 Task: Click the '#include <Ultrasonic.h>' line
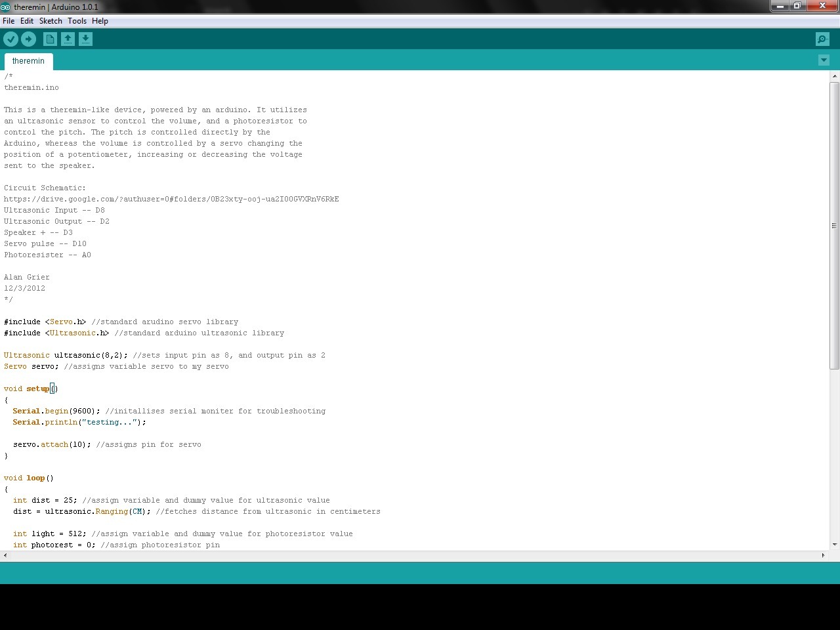click(x=144, y=333)
